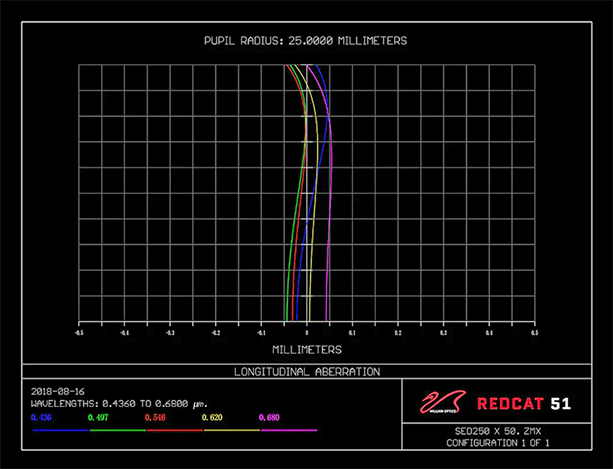
Task: Click the 2018-08-16 date text
Action: coord(57,392)
